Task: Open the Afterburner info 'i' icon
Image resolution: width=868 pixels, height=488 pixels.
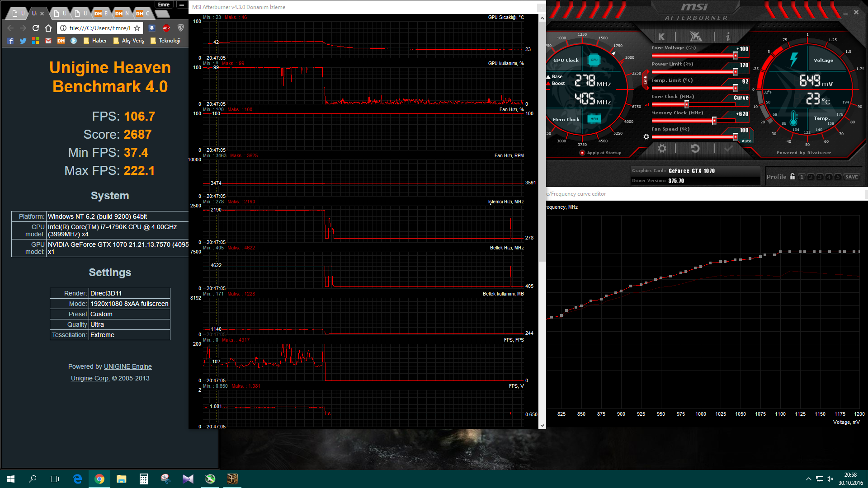Action: 728,37
